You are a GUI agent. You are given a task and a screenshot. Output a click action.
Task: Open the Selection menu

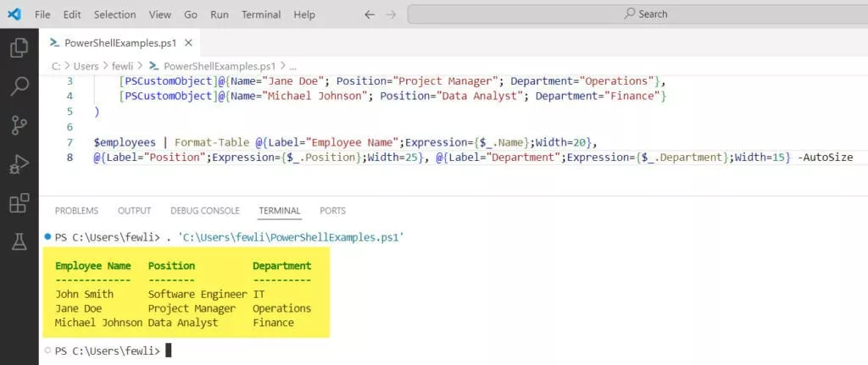(114, 15)
